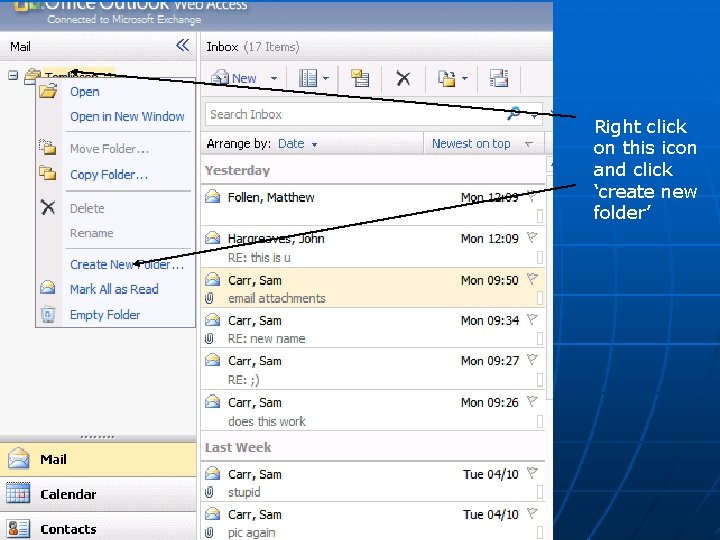
Task: Select the 'email attachments' message from Carr, Sam
Action: [372, 288]
